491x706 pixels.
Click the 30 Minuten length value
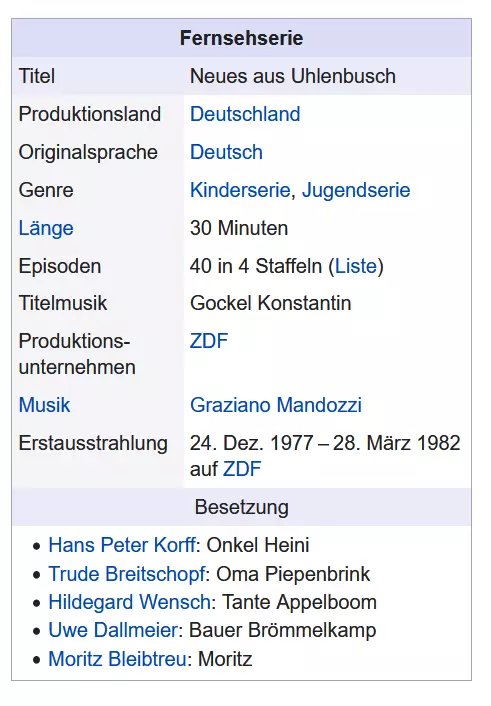[x=239, y=228]
